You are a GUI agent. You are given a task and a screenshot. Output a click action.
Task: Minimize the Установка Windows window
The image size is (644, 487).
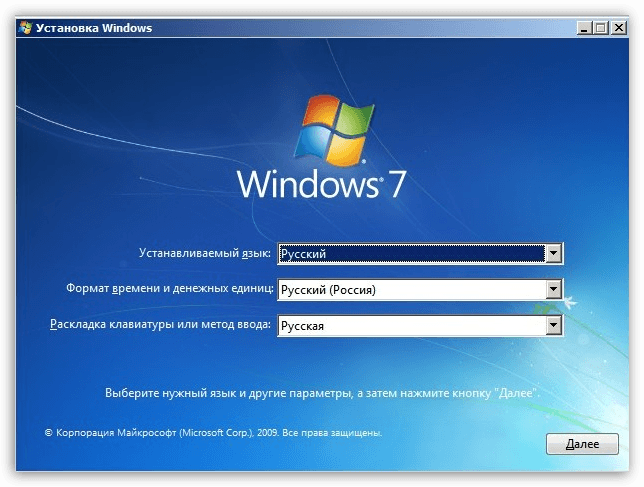coord(584,29)
